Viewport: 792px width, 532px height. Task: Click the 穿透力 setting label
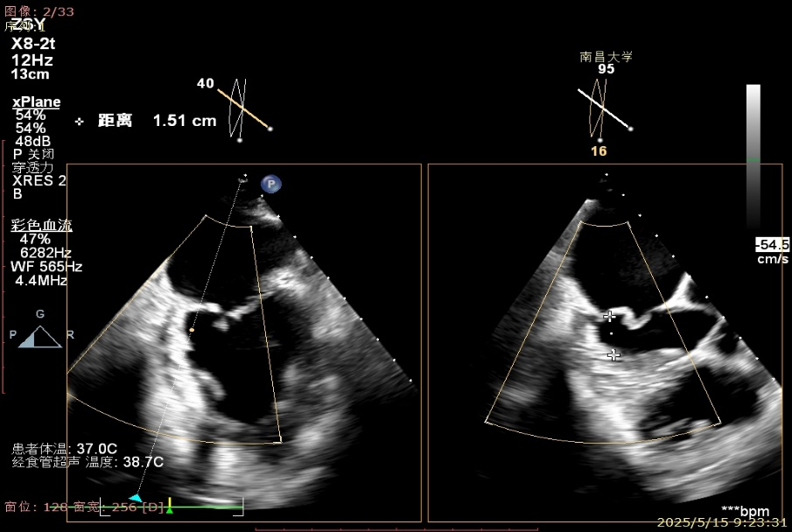[x=33, y=167]
